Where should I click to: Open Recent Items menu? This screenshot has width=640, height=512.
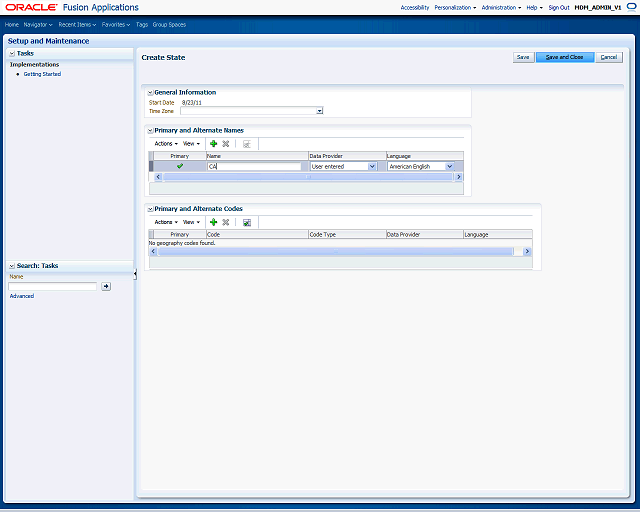[x=77, y=24]
